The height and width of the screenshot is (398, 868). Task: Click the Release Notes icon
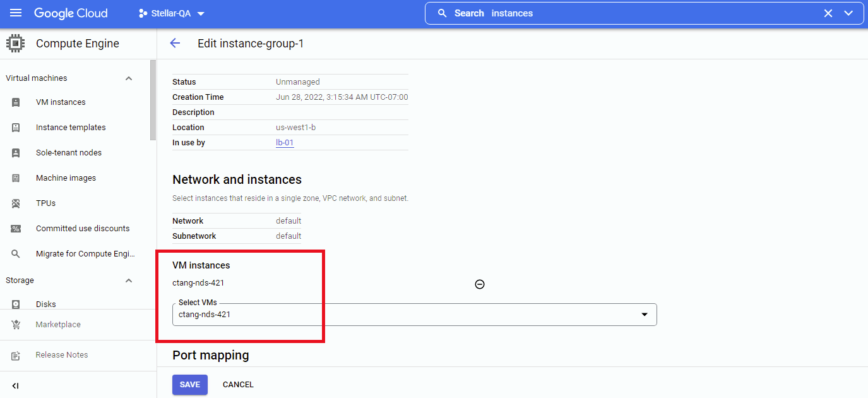pos(16,355)
